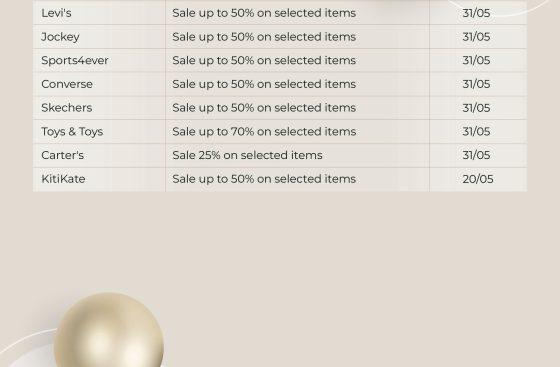
Task: Click Carter's Sale 25% offer text
Action: pos(247,155)
